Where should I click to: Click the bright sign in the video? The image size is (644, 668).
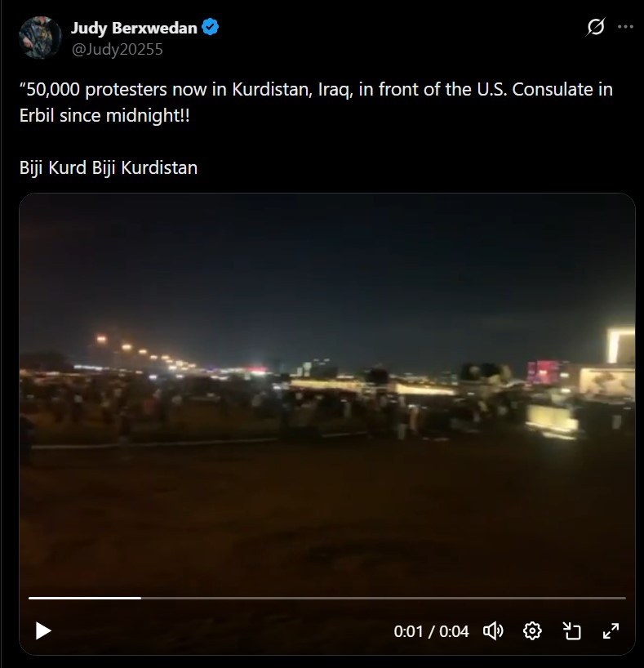tap(621, 345)
